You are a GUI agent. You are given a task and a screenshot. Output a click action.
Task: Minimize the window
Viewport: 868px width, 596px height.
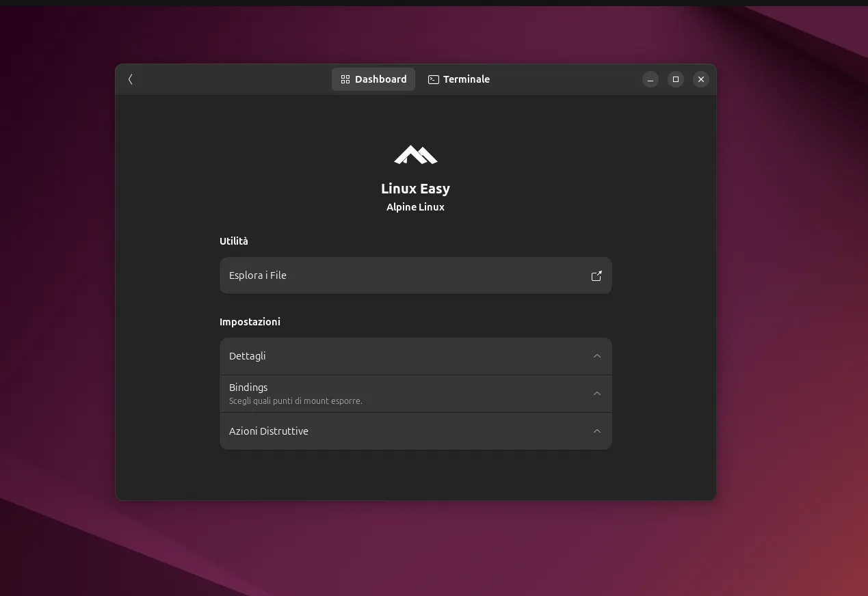click(x=650, y=79)
